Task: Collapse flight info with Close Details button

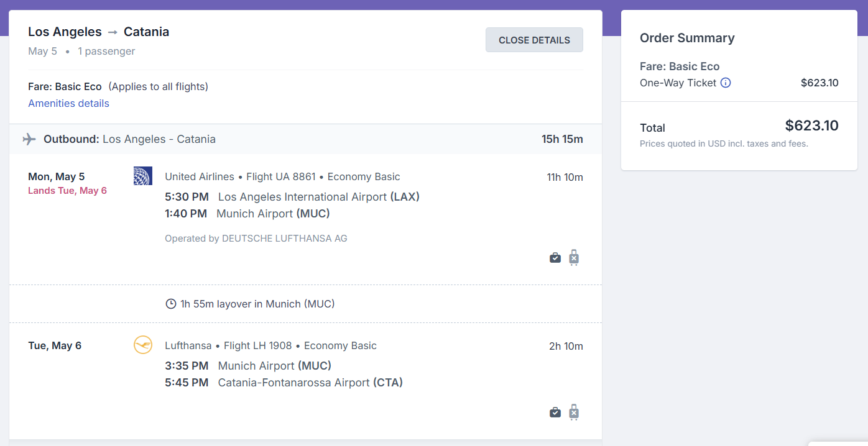Action: point(534,40)
